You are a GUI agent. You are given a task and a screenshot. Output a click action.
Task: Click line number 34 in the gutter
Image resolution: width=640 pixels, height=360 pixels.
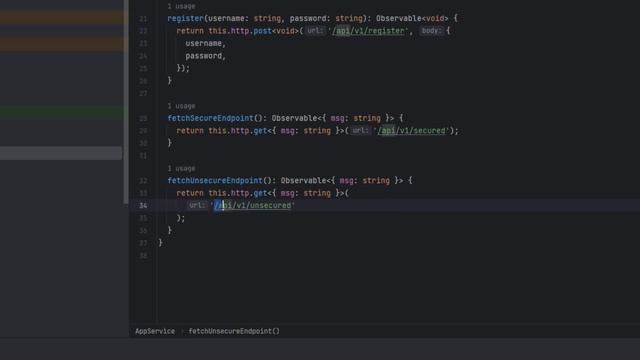(x=143, y=206)
